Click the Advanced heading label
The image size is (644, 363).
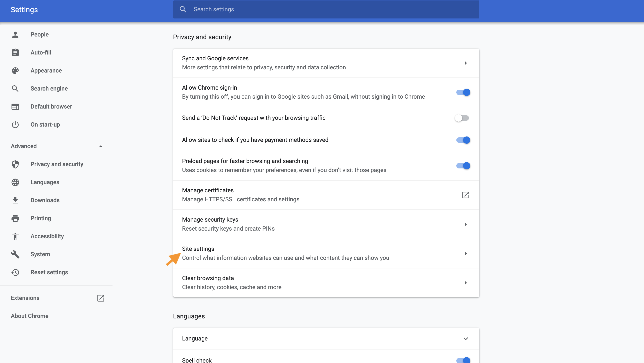click(23, 146)
